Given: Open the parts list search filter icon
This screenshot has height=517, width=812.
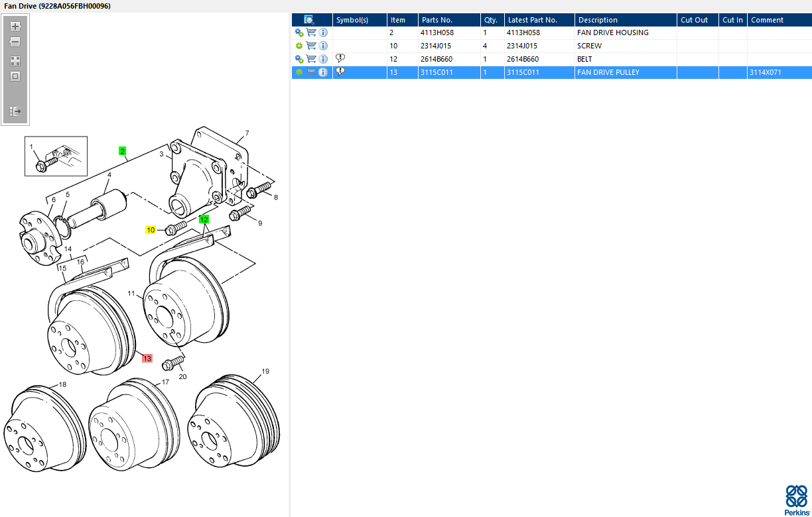Looking at the screenshot, I should coord(308,20).
